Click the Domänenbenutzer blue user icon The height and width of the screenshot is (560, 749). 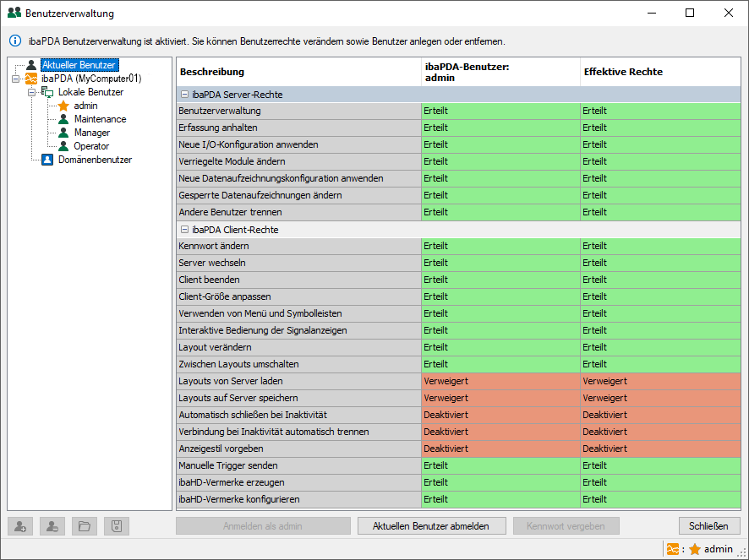(x=47, y=160)
